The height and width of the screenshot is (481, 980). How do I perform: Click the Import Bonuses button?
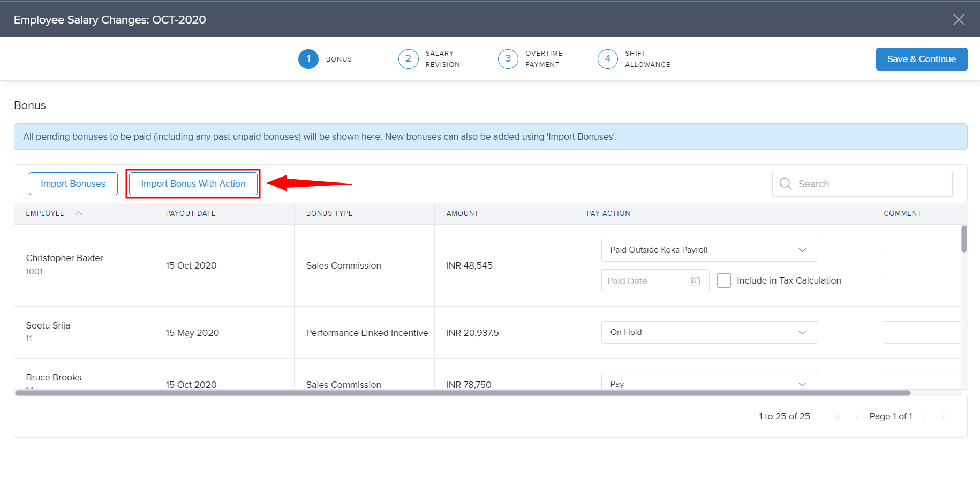tap(73, 184)
